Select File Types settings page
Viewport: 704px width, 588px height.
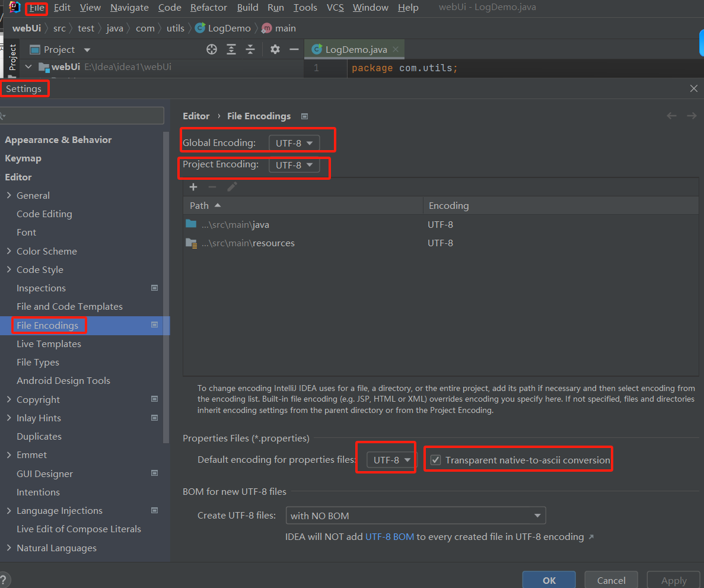(38, 362)
